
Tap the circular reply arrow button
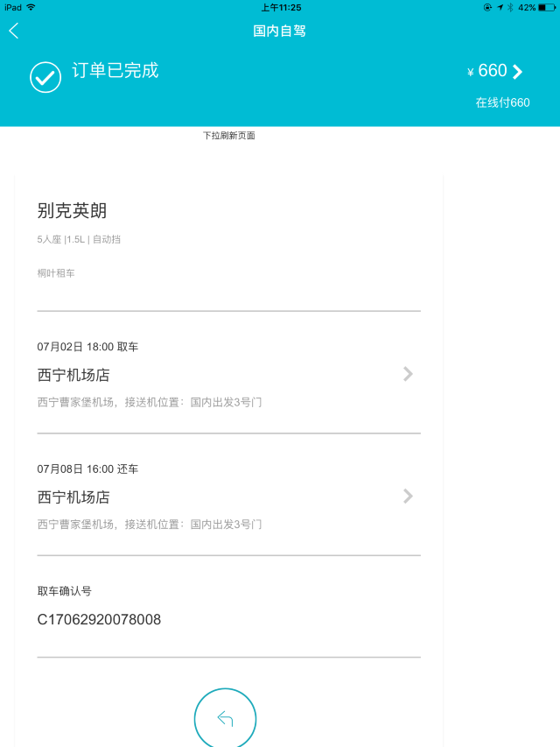click(x=225, y=718)
